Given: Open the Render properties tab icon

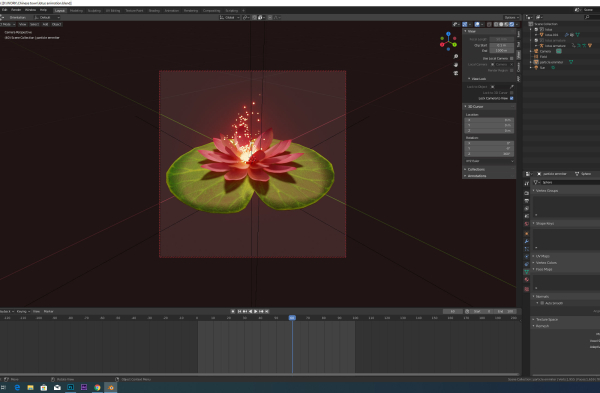Looking at the screenshot, I should coord(527,193).
